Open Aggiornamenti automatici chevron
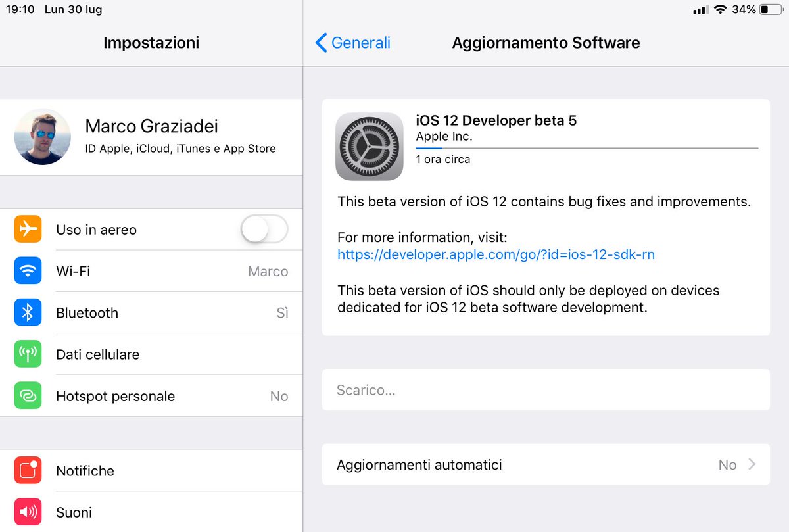 (x=752, y=464)
